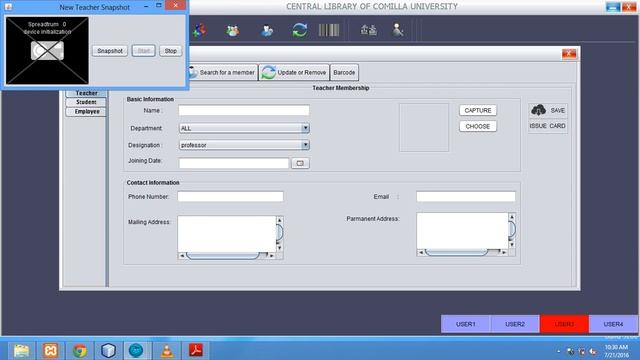Click the disabled Start button
The height and width of the screenshot is (360, 640).
click(x=143, y=51)
